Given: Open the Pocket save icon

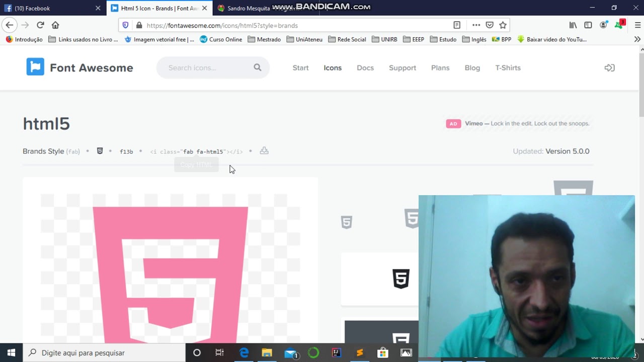Looking at the screenshot, I should coord(489,25).
